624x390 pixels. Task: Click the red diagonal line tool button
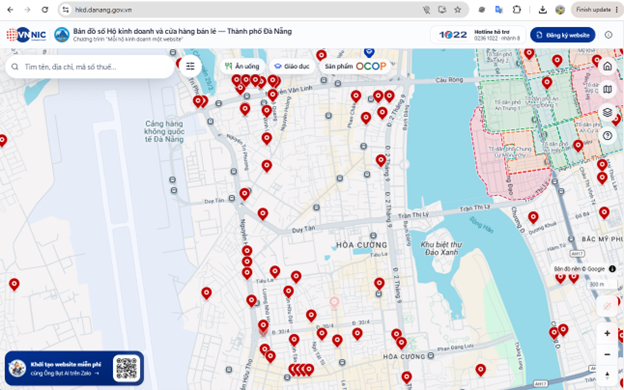tap(607, 306)
